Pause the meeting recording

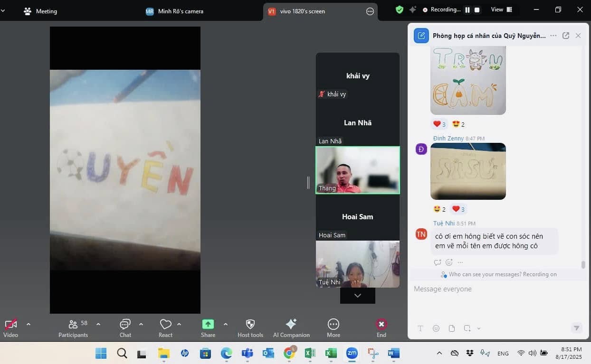(467, 10)
